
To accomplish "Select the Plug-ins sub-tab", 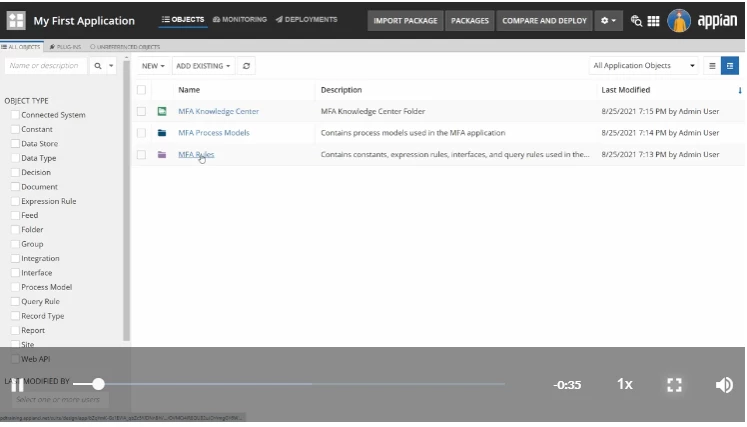I will [65, 47].
